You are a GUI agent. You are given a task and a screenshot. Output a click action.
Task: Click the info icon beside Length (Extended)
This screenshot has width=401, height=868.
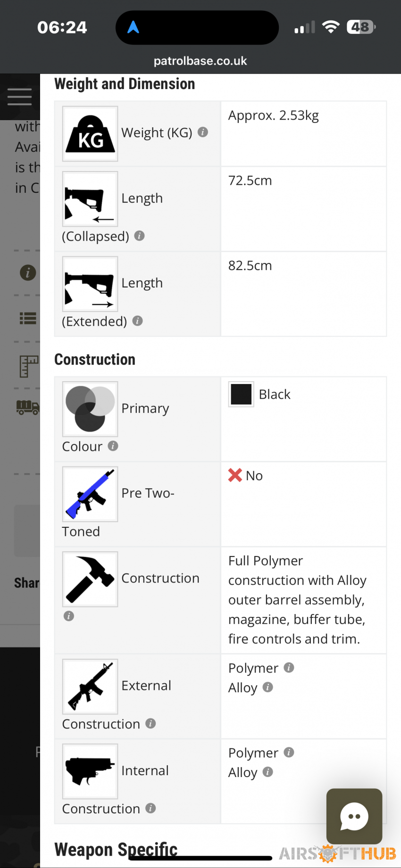click(137, 321)
